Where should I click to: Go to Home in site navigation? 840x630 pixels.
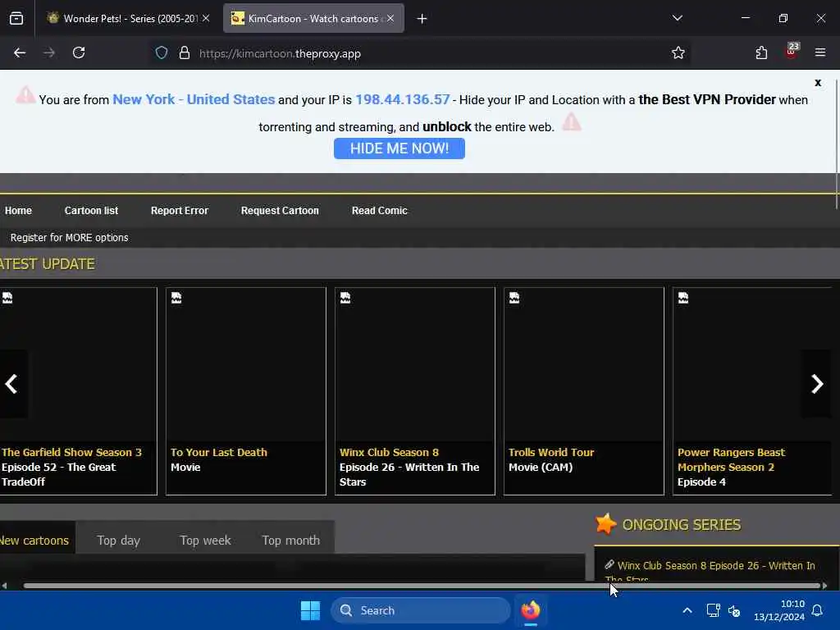tap(18, 211)
